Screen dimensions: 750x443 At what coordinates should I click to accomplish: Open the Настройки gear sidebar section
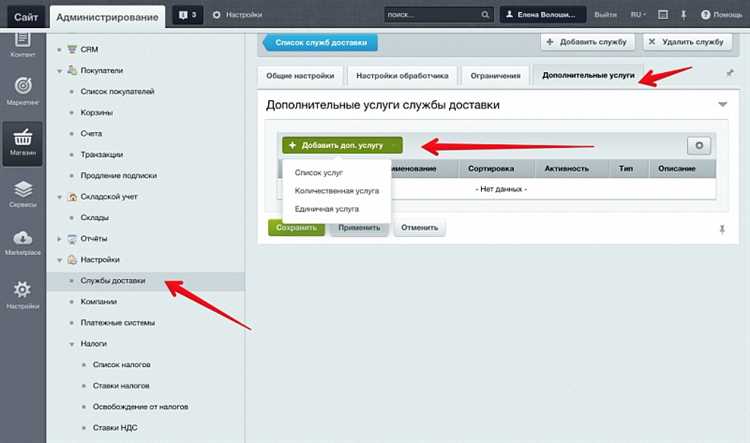pyautogui.click(x=22, y=295)
